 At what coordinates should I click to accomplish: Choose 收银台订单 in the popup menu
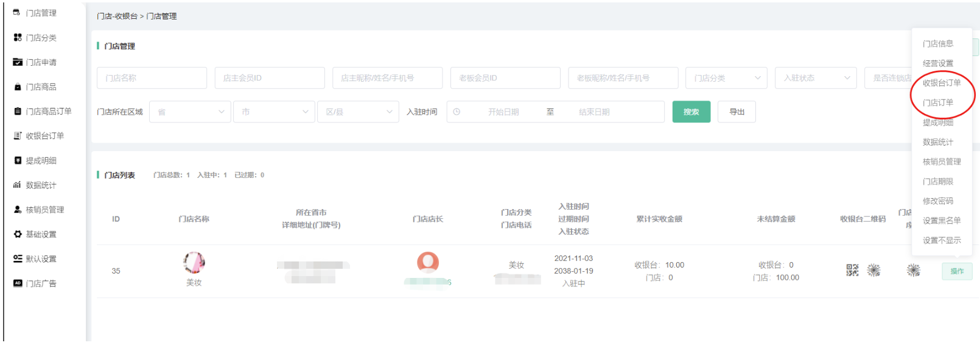941,83
